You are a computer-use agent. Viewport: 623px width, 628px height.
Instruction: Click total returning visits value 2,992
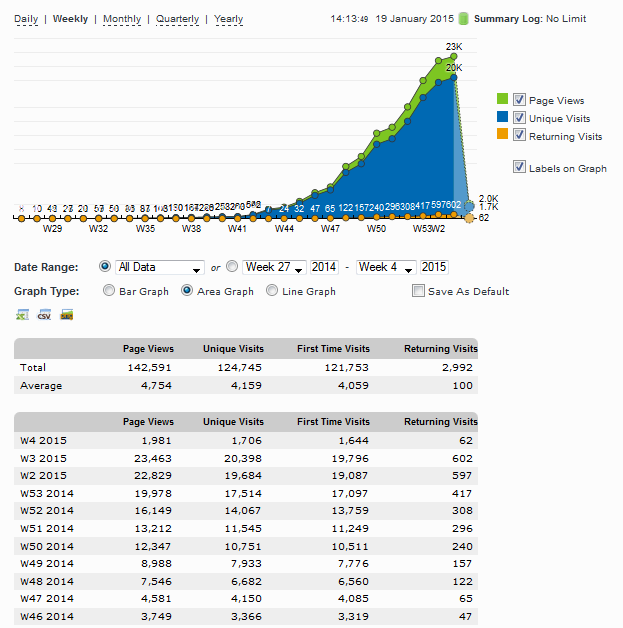[457, 368]
